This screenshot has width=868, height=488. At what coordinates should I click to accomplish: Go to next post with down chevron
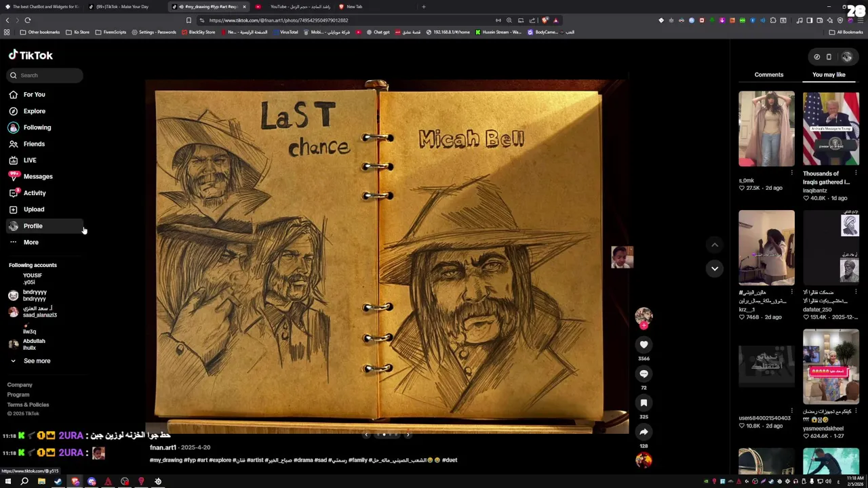715,269
